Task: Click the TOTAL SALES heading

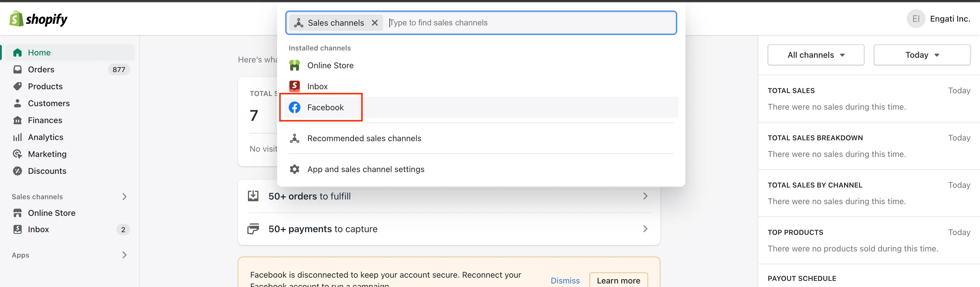Action: click(791, 91)
